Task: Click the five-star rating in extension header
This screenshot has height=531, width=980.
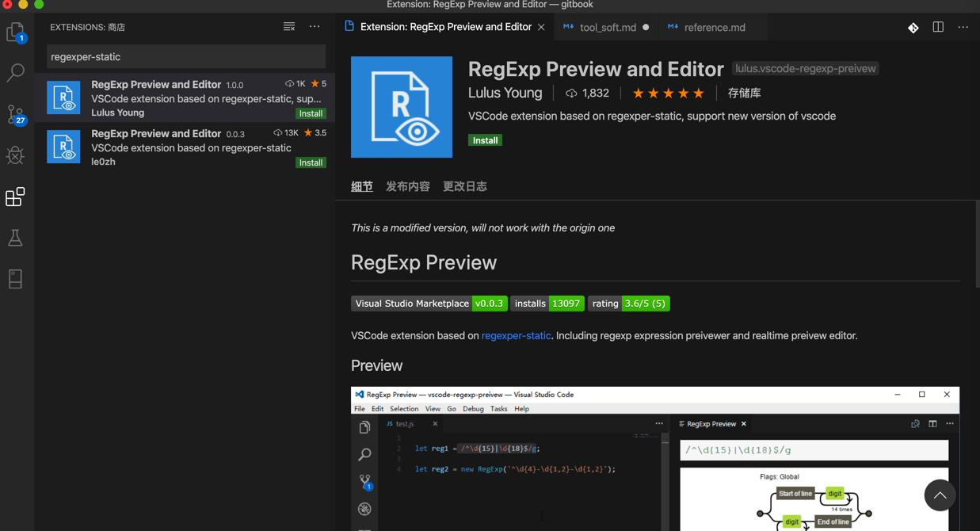Action: tap(668, 93)
